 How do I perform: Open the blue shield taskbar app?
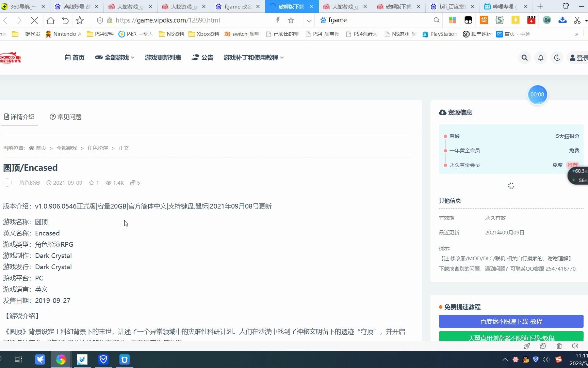(x=103, y=359)
